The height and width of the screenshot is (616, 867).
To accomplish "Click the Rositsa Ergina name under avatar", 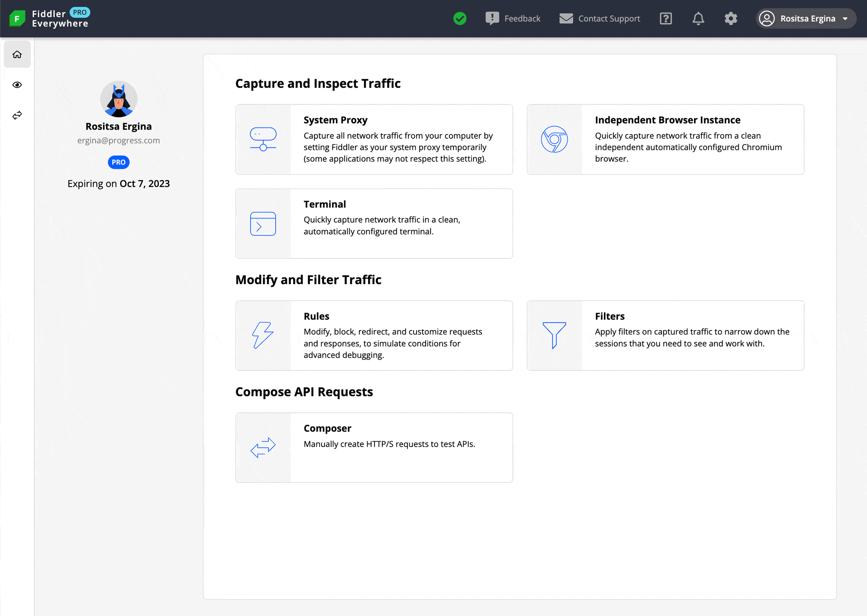I will (119, 126).
